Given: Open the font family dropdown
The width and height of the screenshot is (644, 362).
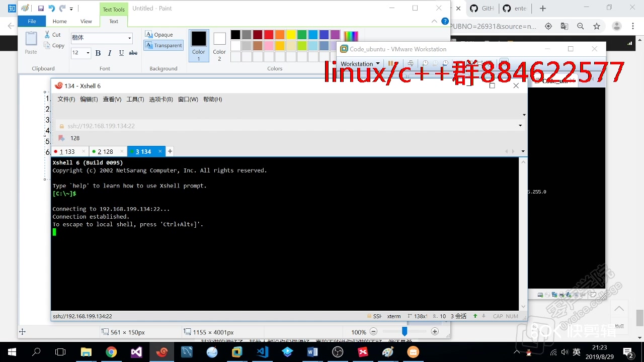Looking at the screenshot, I should (129, 38).
